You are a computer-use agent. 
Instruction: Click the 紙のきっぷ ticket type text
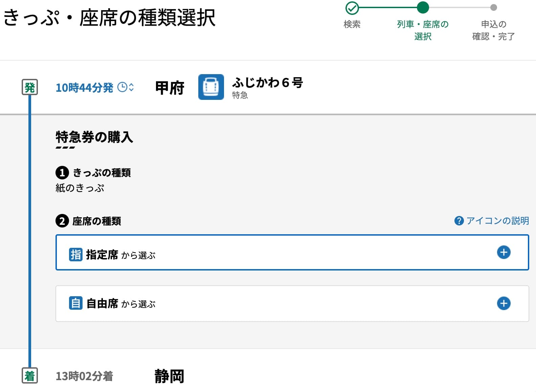pos(80,188)
